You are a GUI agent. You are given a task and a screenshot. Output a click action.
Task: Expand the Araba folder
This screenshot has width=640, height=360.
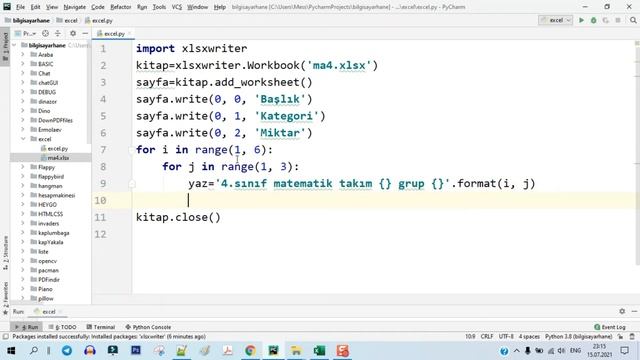click(x=23, y=54)
